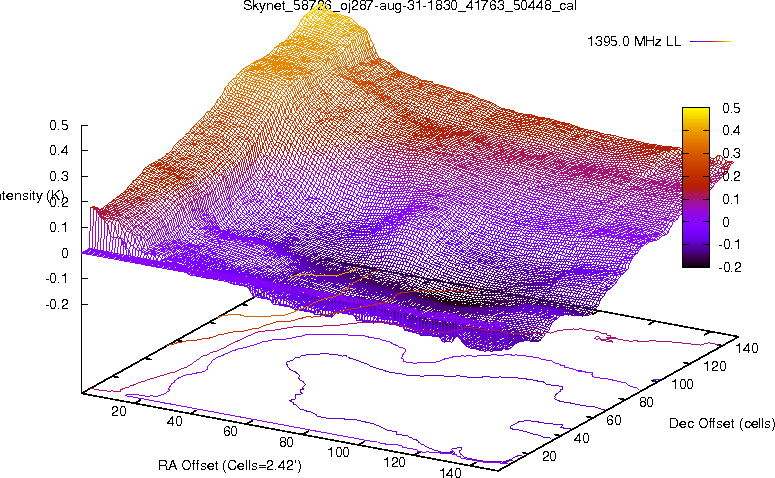Pick tick 80 on the Dec Offset axis
775x478 pixels.
(646, 402)
